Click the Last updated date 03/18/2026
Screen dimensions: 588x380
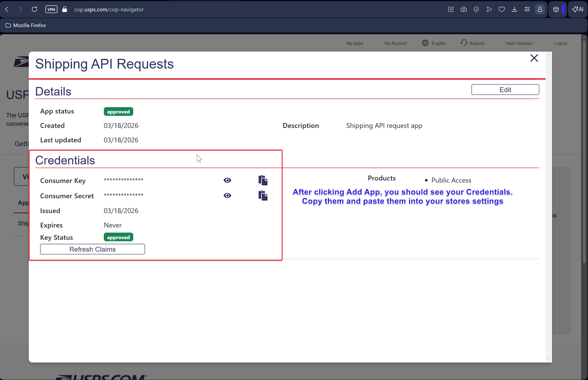[121, 140]
